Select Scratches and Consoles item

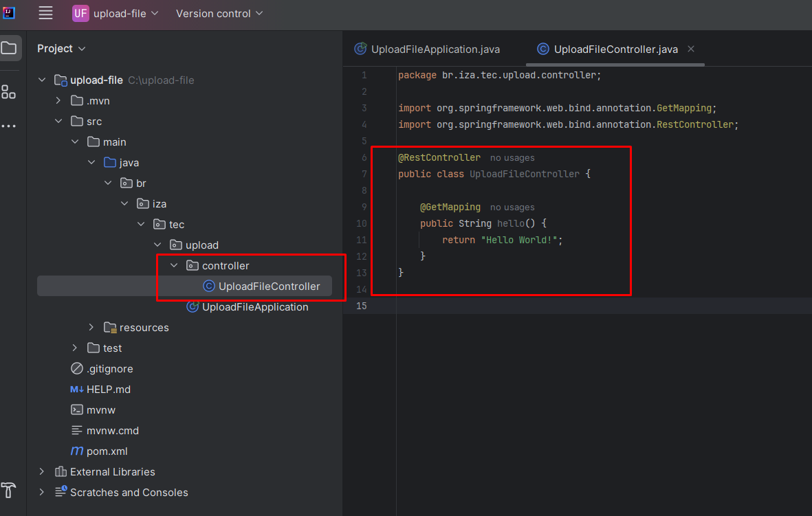point(129,492)
